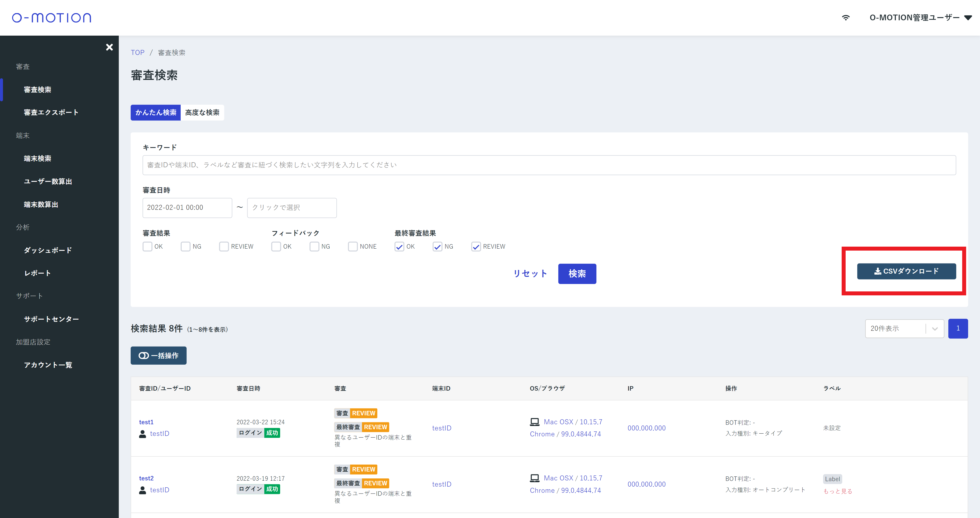Image resolution: width=980 pixels, height=518 pixels.
Task: Open 審査エクスポート in the sidebar
Action: [x=51, y=113]
